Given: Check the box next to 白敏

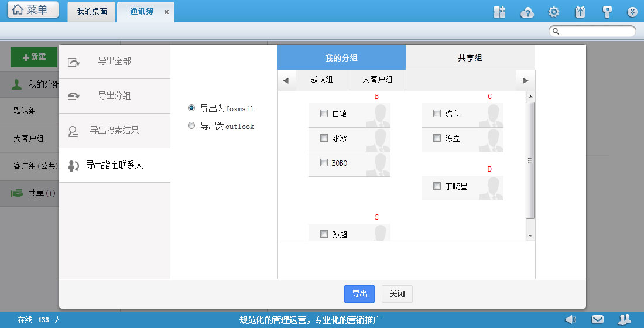Looking at the screenshot, I should point(324,114).
